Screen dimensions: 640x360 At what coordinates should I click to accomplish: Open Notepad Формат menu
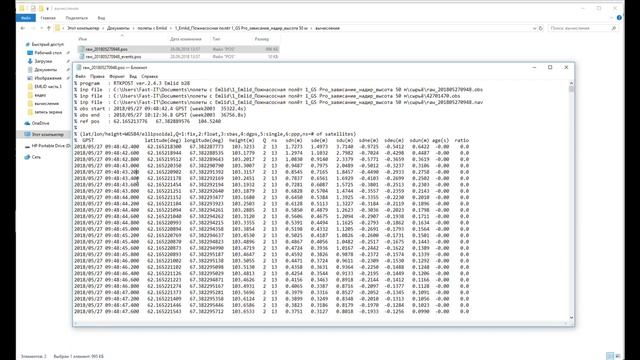click(x=117, y=76)
